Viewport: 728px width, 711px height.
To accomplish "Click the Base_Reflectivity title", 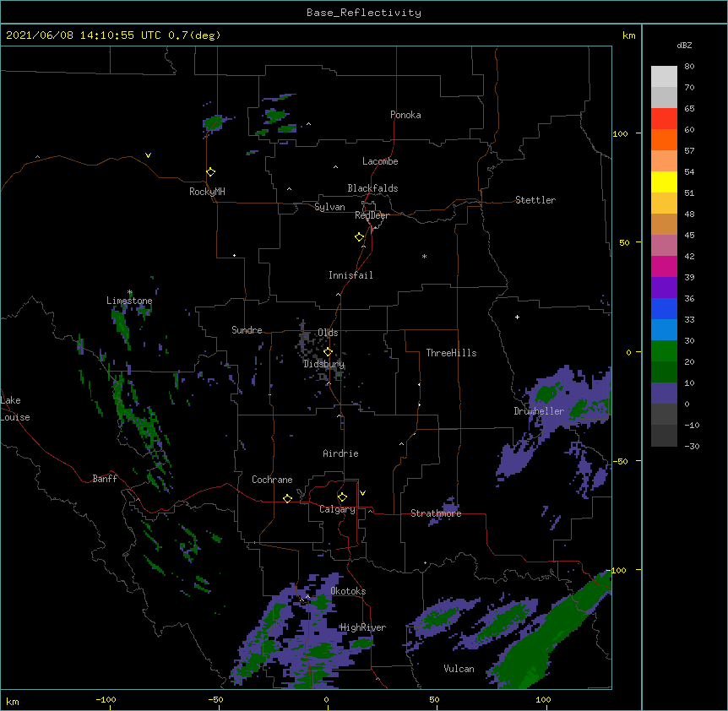I will (364, 13).
